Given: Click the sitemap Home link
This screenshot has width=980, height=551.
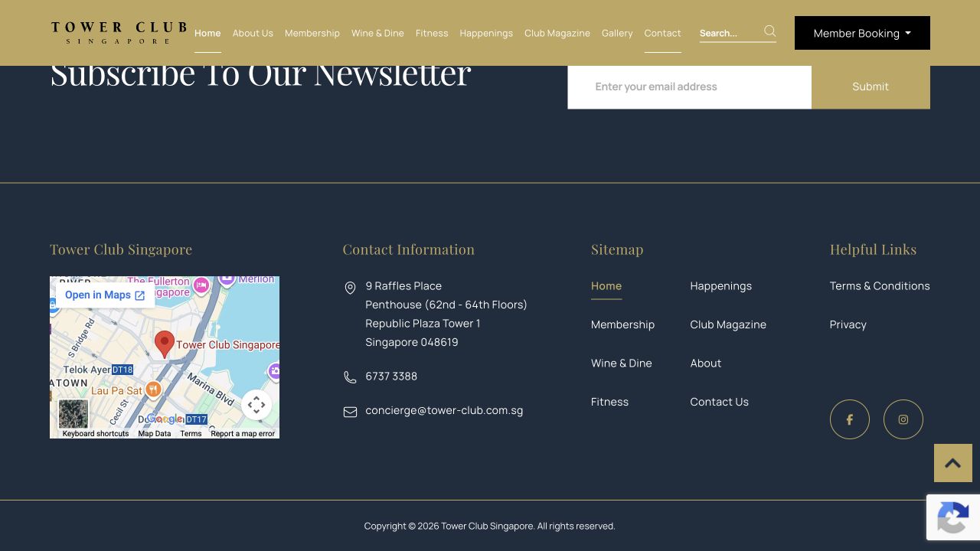Looking at the screenshot, I should click(606, 286).
